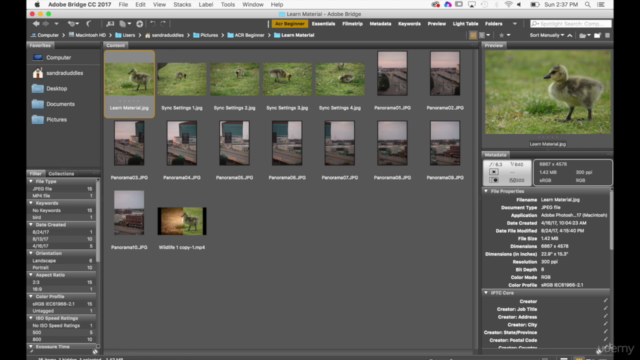Viewport: 640px width, 360px height.
Task: Select Sync Settings 1.jpg thumbnail
Action: click(182, 80)
